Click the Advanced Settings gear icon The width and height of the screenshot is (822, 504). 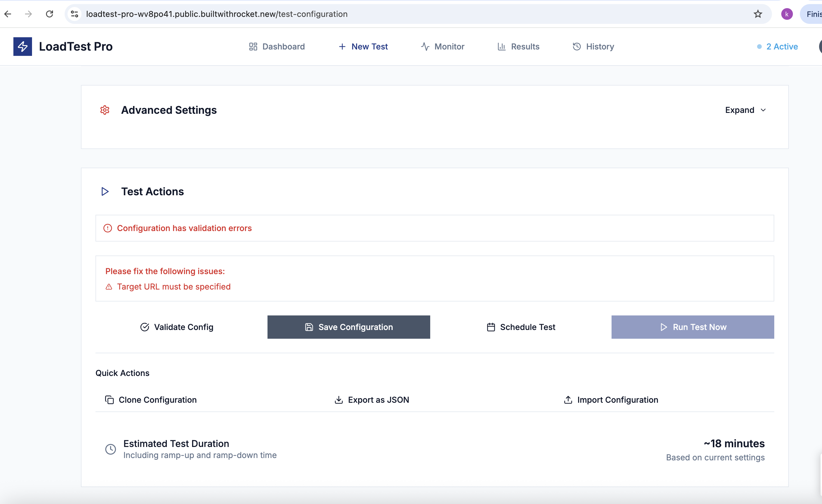(105, 110)
